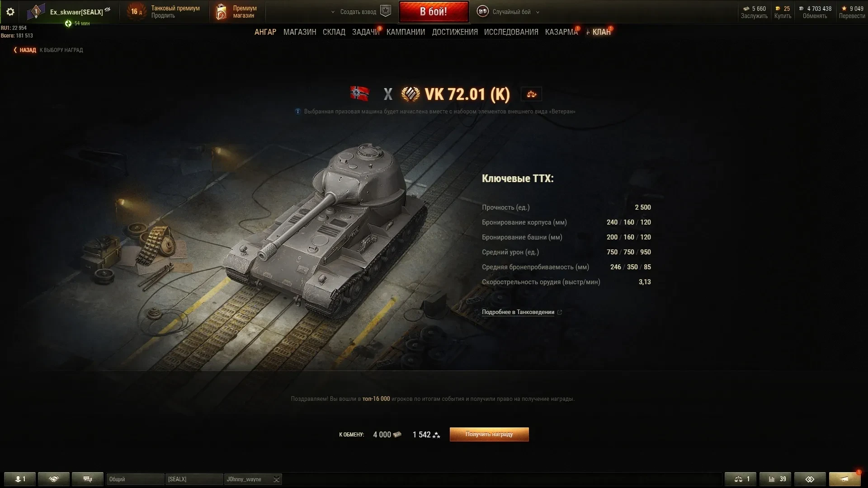Click the Получить награду button

point(489,434)
